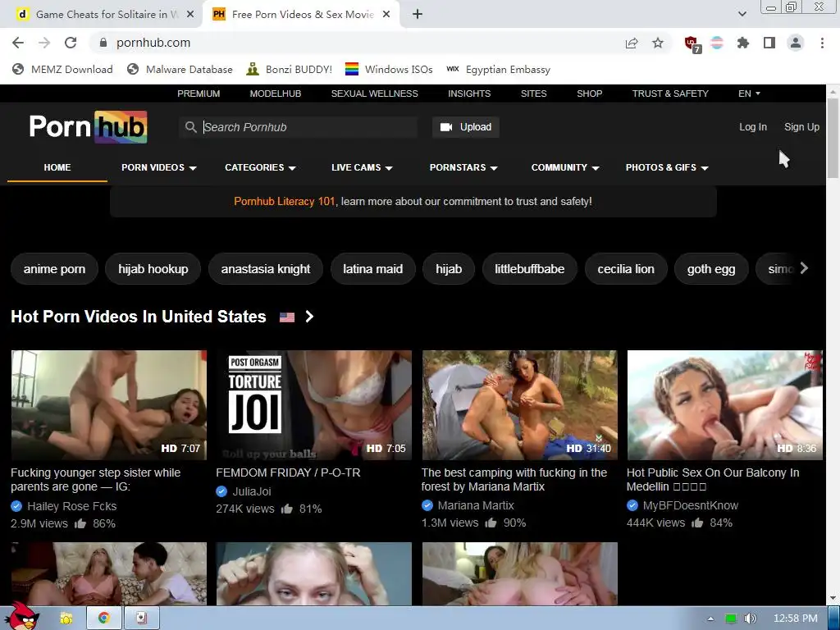
Task: Click the Angry Birds start button on taskbar
Action: pyautogui.click(x=24, y=616)
